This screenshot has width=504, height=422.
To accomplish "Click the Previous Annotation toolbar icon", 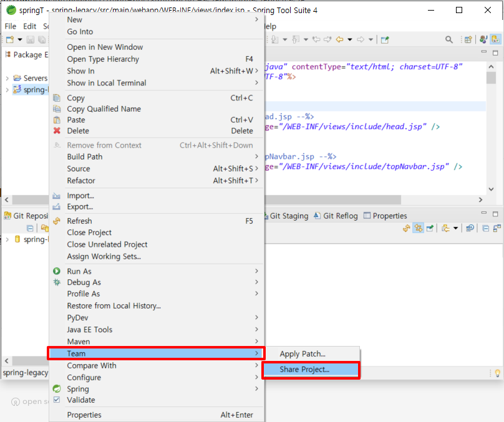I will [x=296, y=39].
